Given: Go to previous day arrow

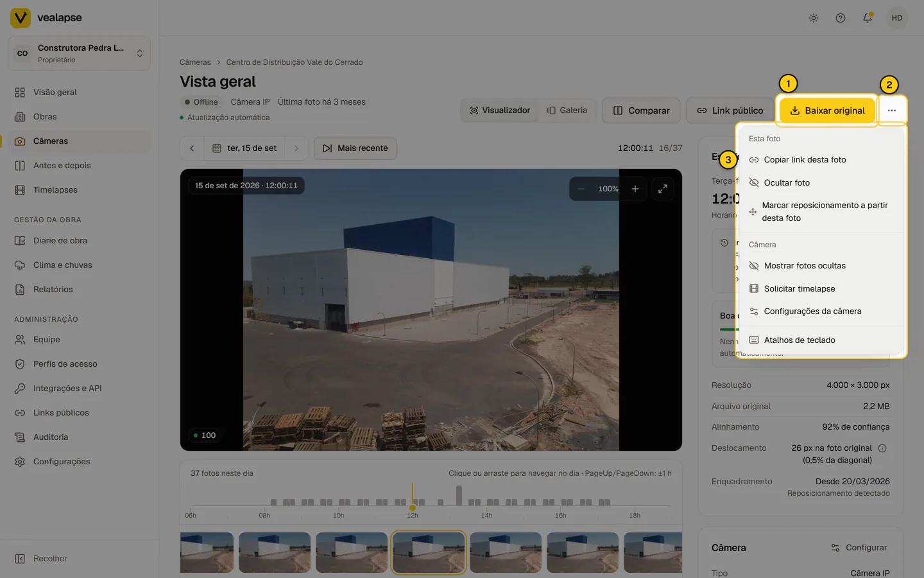Looking at the screenshot, I should pyautogui.click(x=192, y=148).
